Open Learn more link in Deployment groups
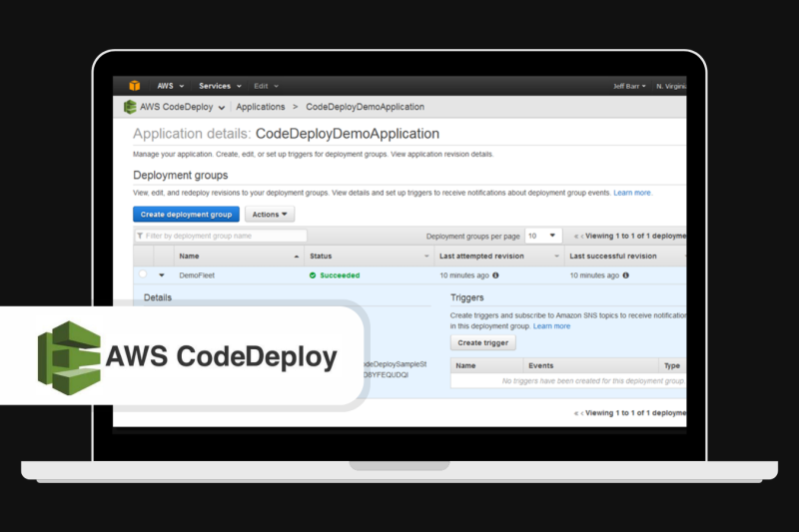This screenshot has height=532, width=799. 632,193
